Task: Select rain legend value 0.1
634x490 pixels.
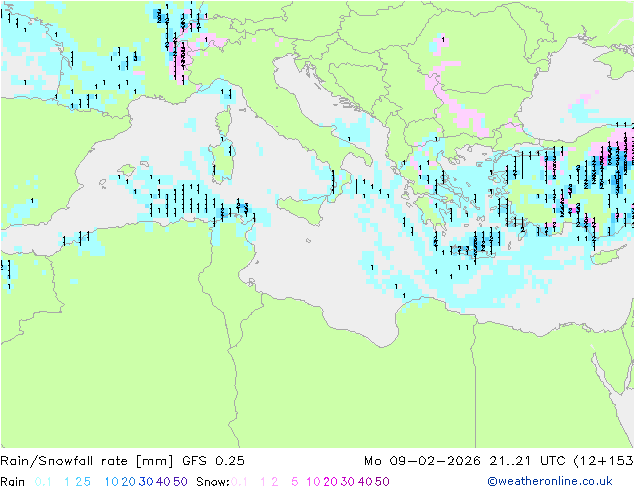Action: pyautogui.click(x=43, y=482)
